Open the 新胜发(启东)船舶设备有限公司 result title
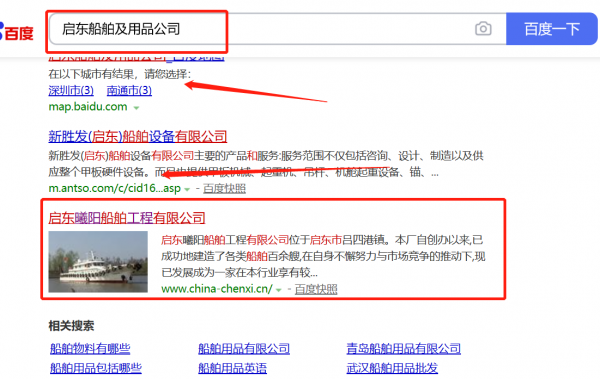Image resolution: width=600 pixels, height=379 pixels. pos(138,136)
